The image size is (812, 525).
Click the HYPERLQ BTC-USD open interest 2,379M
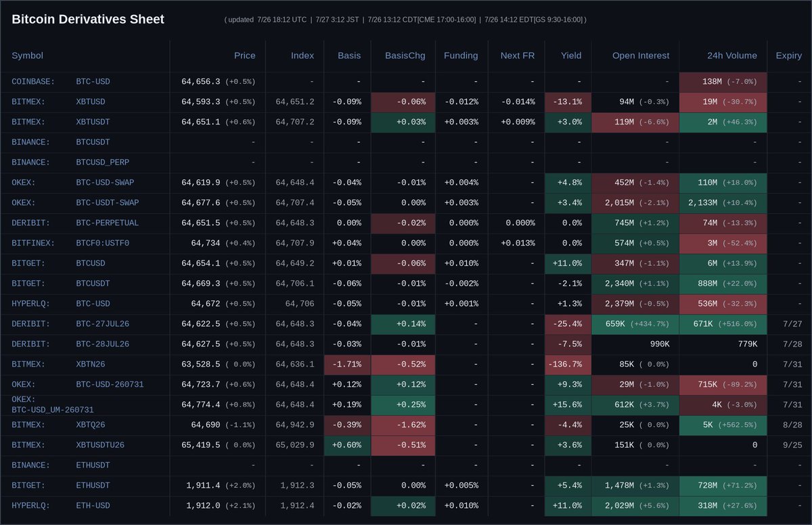[620, 304]
